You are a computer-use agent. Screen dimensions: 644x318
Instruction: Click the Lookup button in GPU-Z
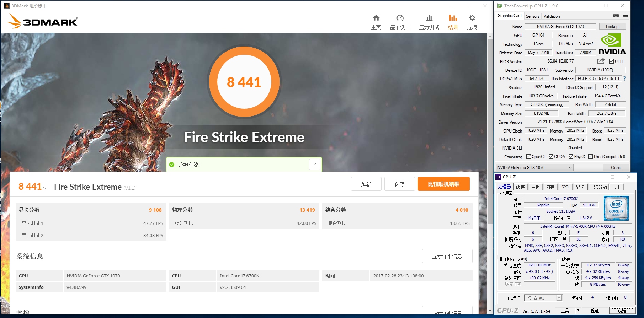[612, 27]
